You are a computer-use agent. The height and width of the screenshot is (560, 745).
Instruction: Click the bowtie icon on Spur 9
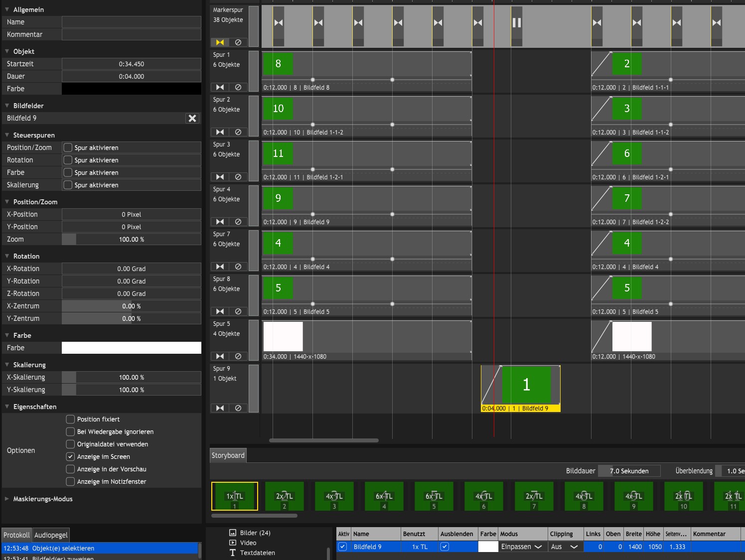(220, 408)
